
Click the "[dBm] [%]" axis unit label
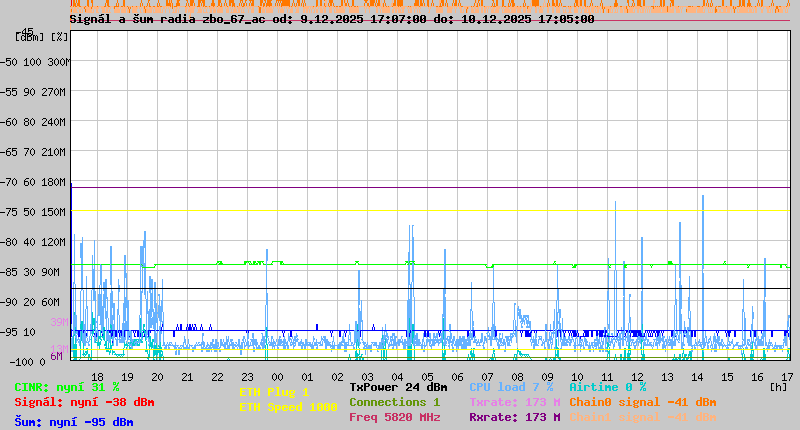tap(41, 37)
